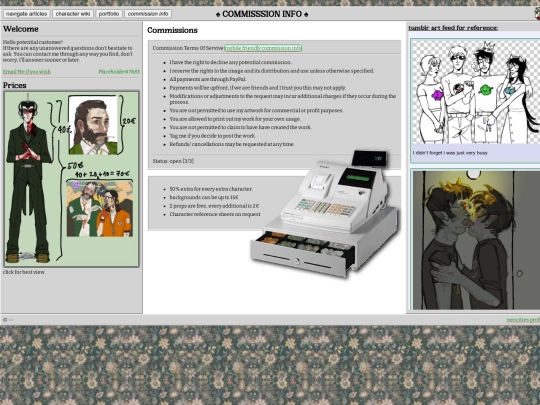
Task: Click the Commissions section heading
Action: click(x=173, y=30)
